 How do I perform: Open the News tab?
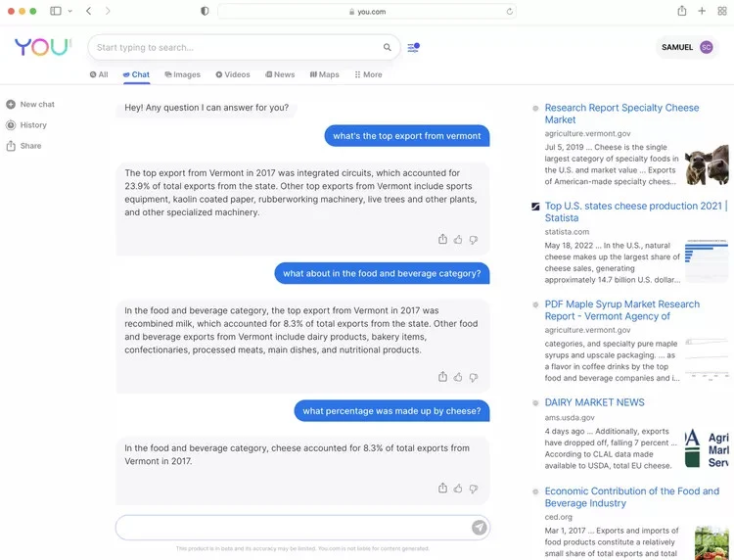(x=280, y=74)
